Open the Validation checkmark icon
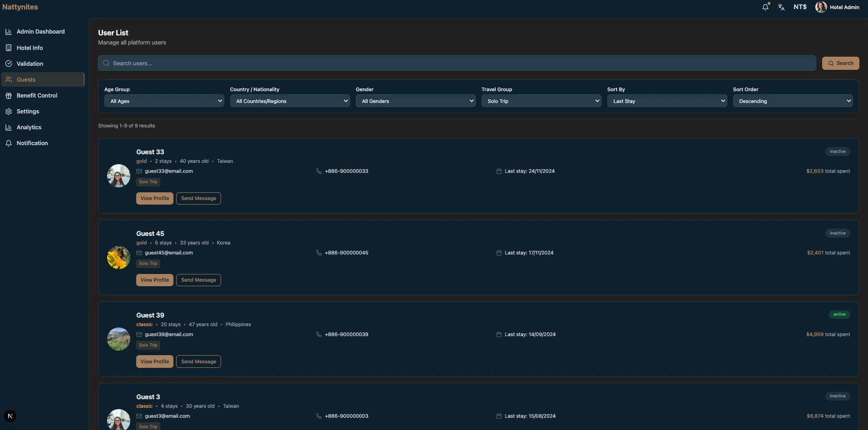This screenshot has height=430, width=868. click(9, 64)
